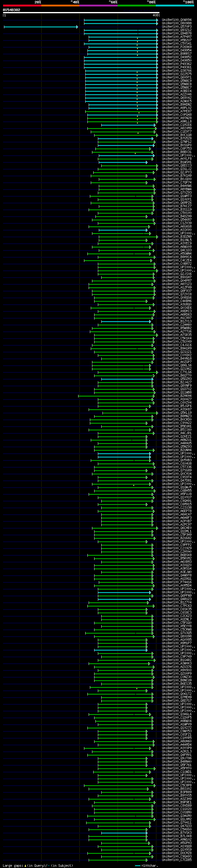The width and height of the screenshot is (197, 868).
Task: Select hit UniRef100_A2ZX46
Action: click(x=177, y=94)
